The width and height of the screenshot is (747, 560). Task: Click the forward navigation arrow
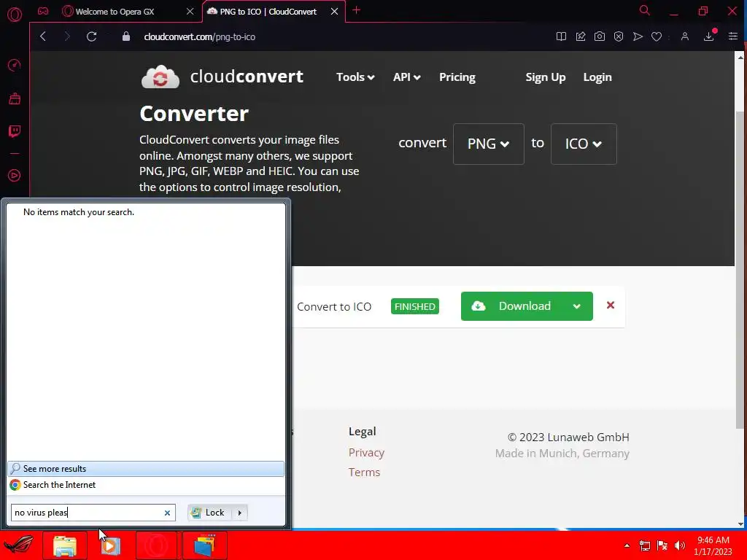[66, 36]
